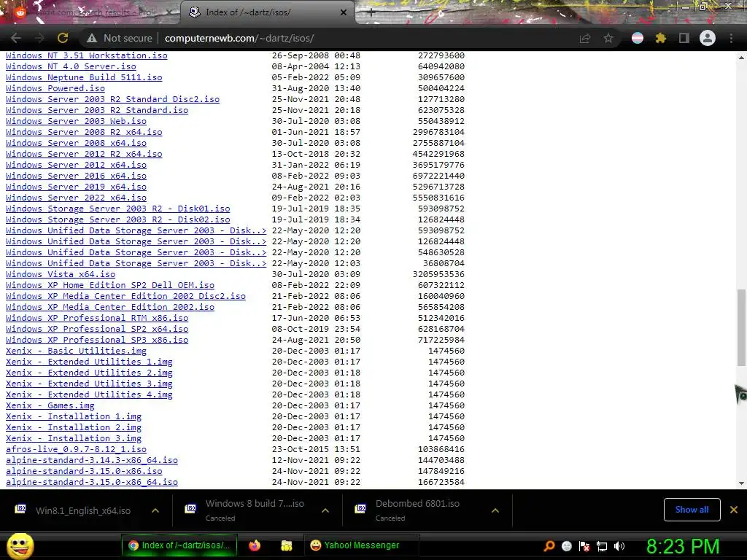Click the Windows 8 build 7 file icon
747x560 pixels.
(190, 509)
